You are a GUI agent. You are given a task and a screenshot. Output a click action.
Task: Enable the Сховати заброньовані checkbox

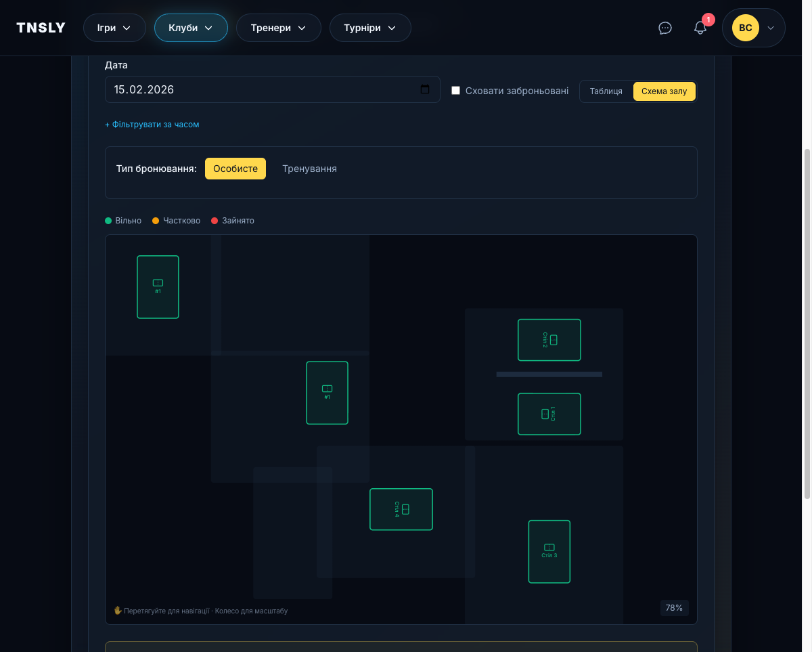point(456,91)
